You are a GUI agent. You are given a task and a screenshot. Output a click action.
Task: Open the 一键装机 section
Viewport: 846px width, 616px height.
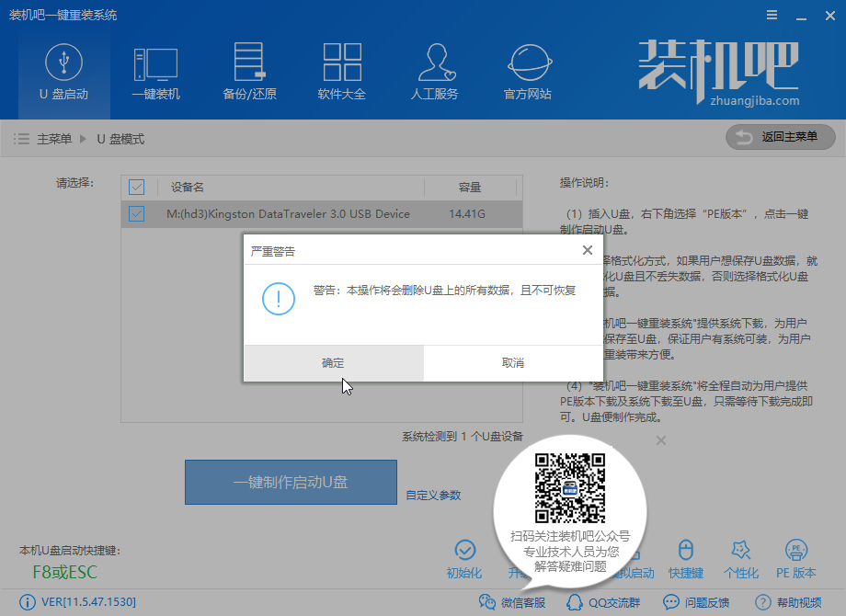tap(155, 72)
